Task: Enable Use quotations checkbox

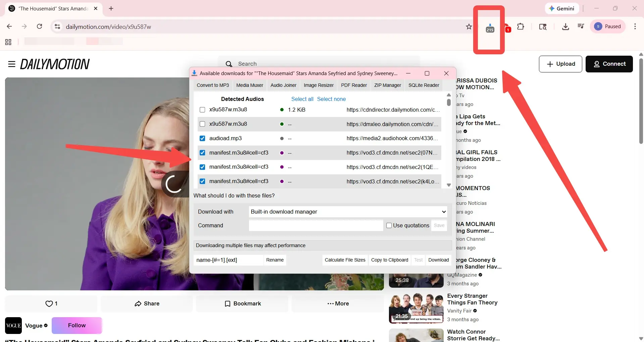Action: [x=389, y=225]
